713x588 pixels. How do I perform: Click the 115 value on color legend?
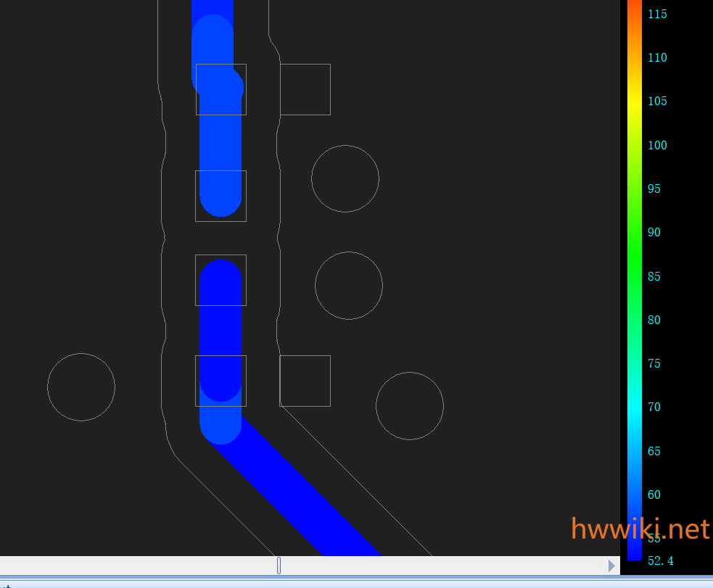click(x=657, y=15)
